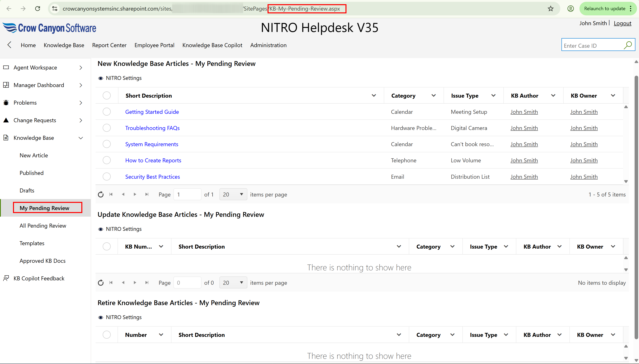Expand the Agent Workspace sidebar section
Image resolution: width=639 pixels, height=364 pixels.
tap(81, 68)
